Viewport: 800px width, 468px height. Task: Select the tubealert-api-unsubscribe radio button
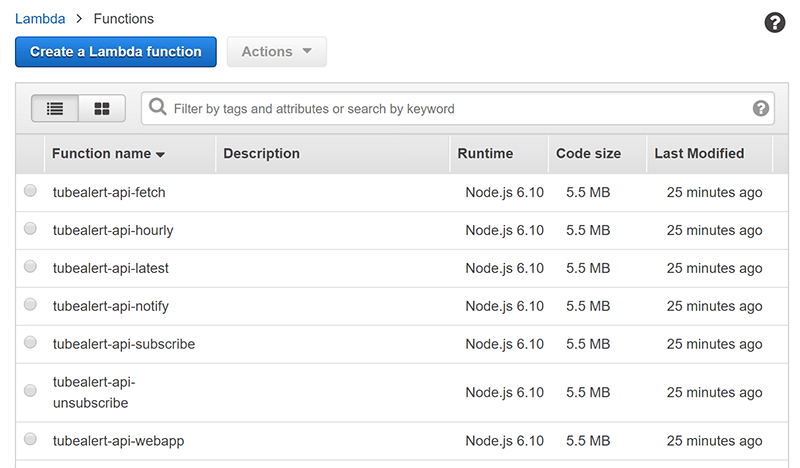click(x=31, y=391)
